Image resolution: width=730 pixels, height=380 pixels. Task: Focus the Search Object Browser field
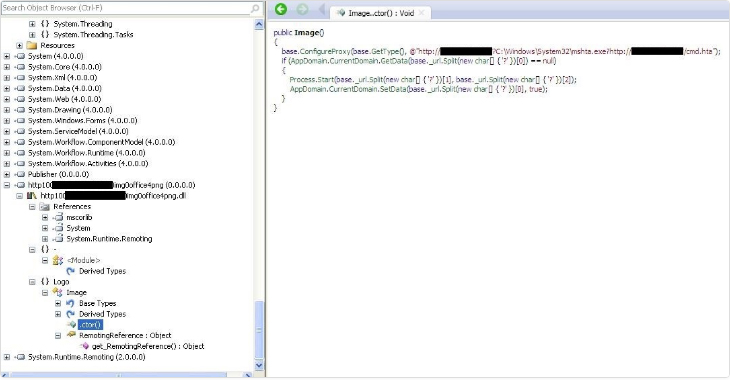[126, 8]
